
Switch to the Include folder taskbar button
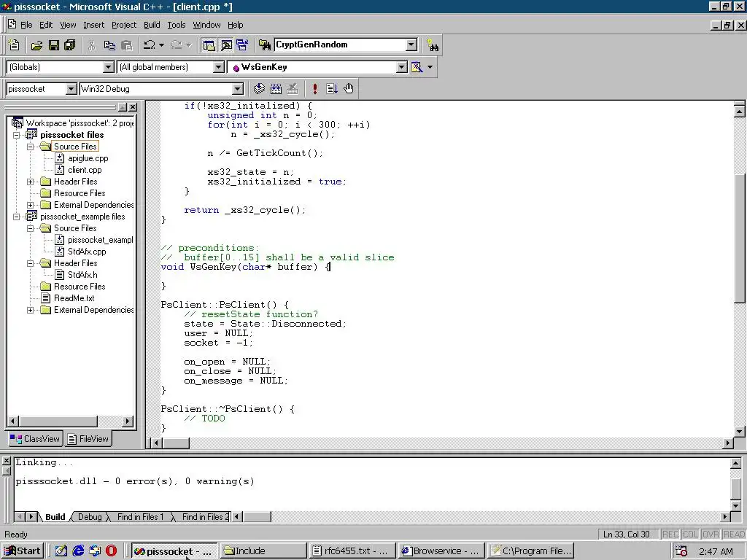[x=263, y=551]
